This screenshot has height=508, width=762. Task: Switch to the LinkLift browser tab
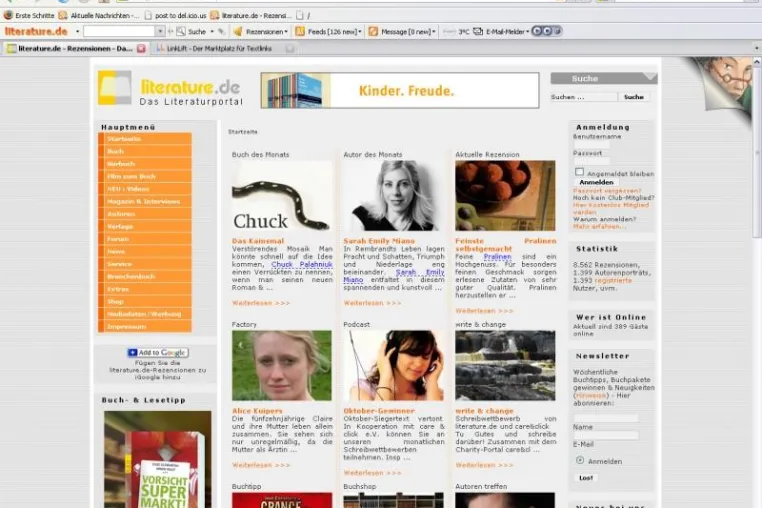pyautogui.click(x=225, y=49)
